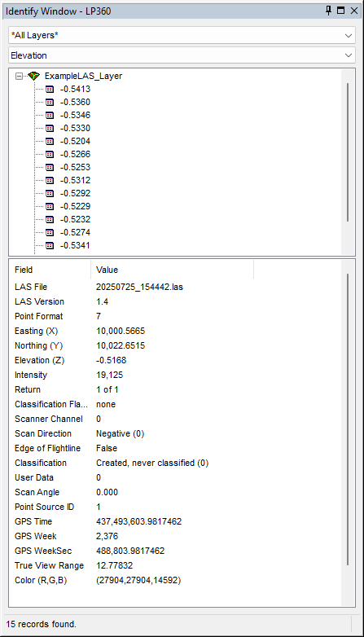Viewport: 364px width, 637px height.
Task: Collapse the ExampleLAS_Layer tree node
Action: pos(19,76)
